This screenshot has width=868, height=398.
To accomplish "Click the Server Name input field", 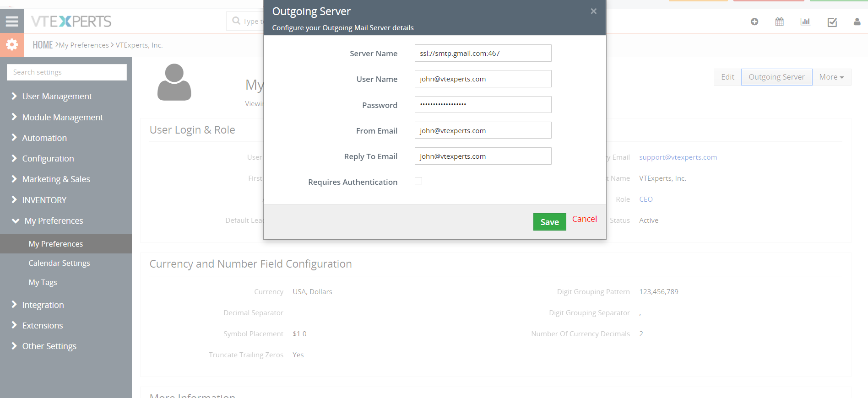I will [483, 53].
